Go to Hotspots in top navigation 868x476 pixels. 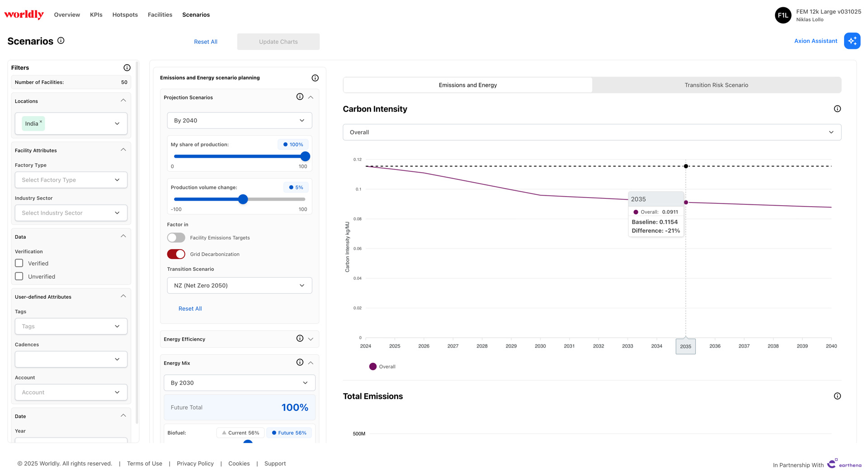pos(125,14)
